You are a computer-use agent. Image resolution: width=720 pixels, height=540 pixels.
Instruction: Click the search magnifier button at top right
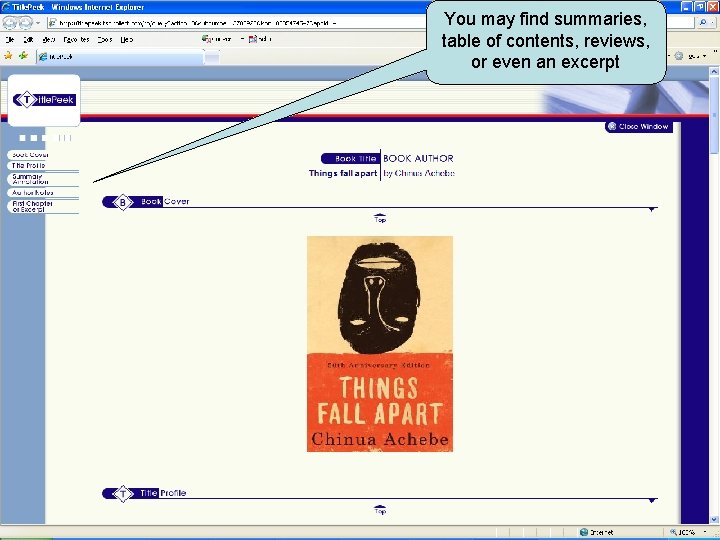703,22
